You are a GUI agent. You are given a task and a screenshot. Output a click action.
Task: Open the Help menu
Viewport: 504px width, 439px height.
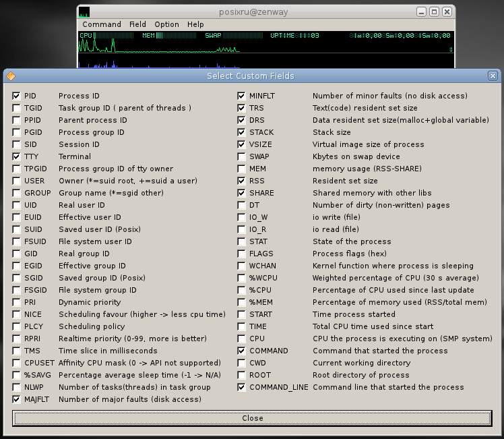click(195, 24)
